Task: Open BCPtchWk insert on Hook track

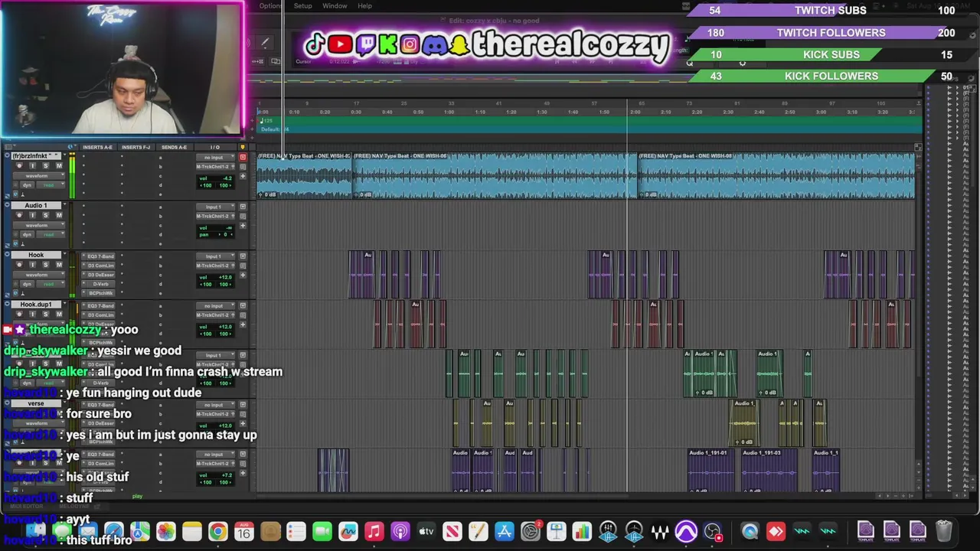Action: 100,293
